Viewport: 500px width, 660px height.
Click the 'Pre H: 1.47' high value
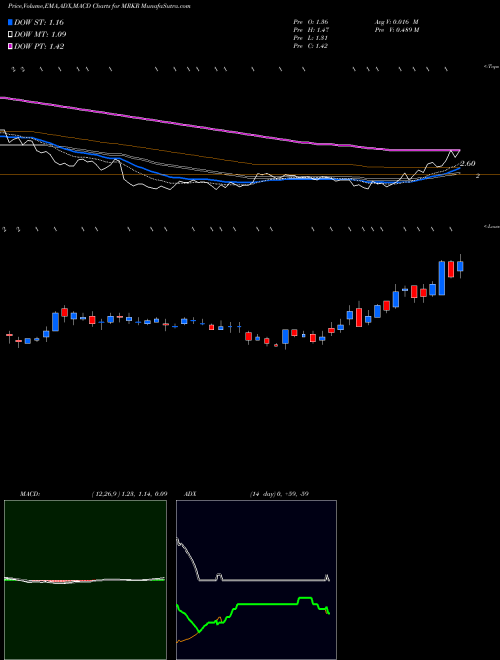311,30
